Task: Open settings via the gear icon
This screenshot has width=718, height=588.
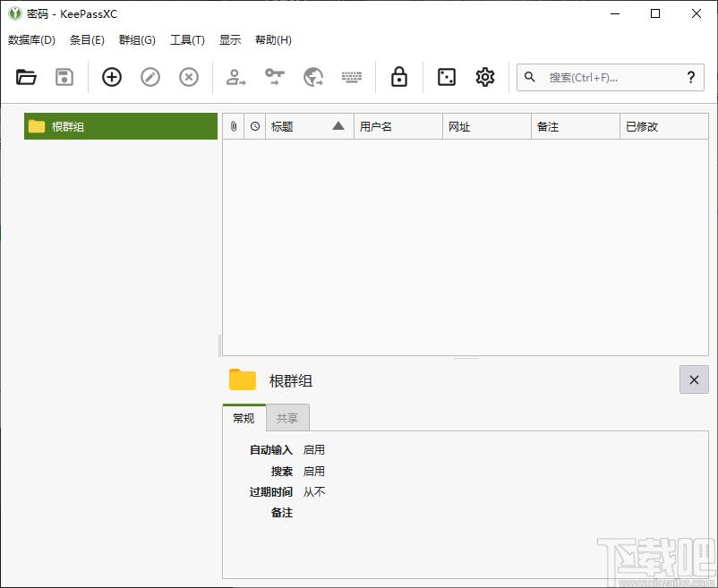Action: pos(485,77)
